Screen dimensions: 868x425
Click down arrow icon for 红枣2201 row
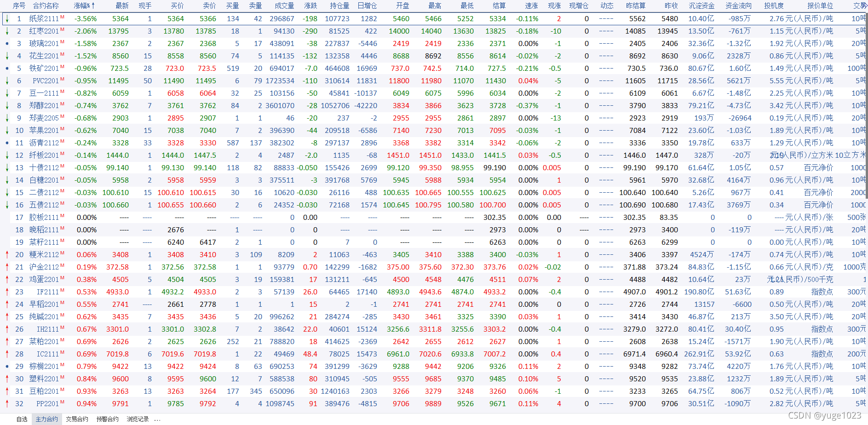point(7,31)
